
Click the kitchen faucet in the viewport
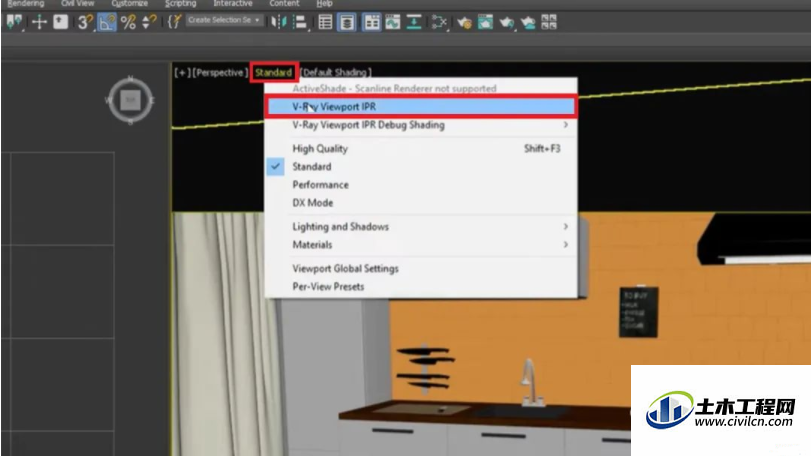(531, 381)
